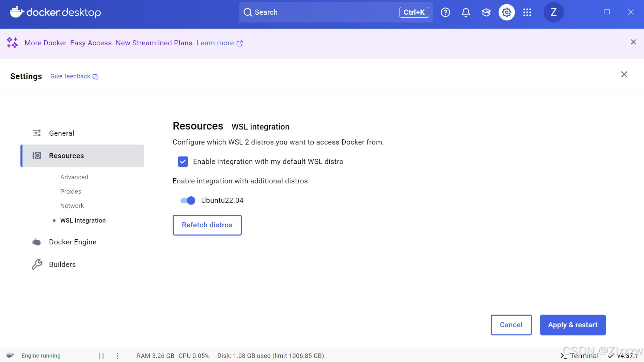Open the Proxies subsection

pos(71,192)
